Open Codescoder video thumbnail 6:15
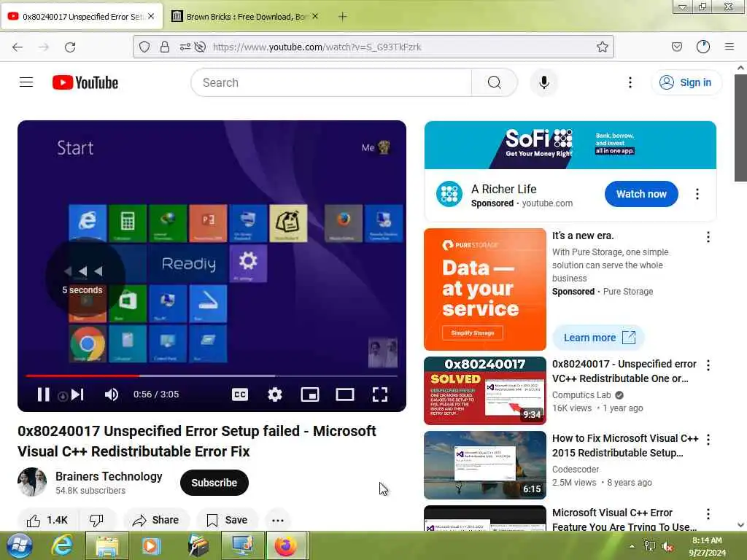Viewport: 747px width, 560px height. click(485, 464)
